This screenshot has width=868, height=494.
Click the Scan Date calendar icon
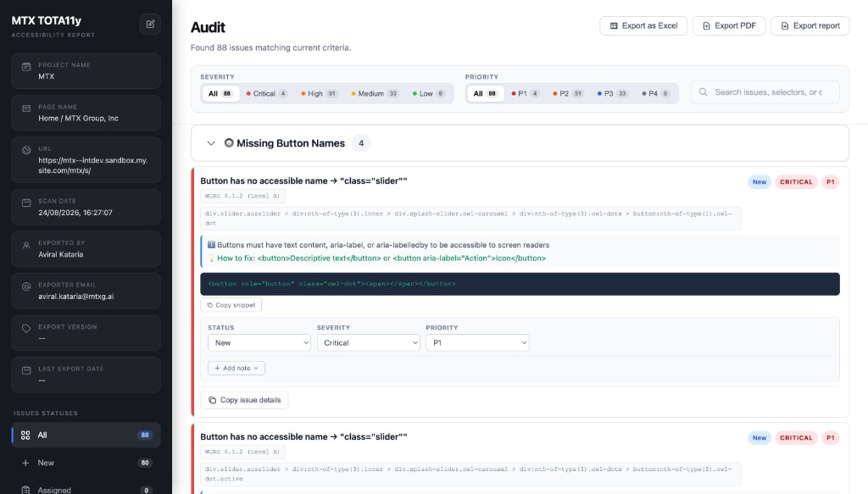26,203
